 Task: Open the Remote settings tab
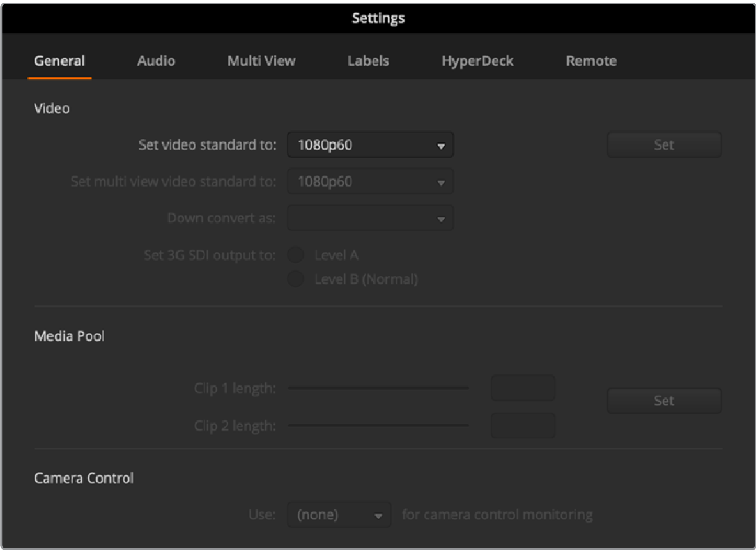point(591,61)
